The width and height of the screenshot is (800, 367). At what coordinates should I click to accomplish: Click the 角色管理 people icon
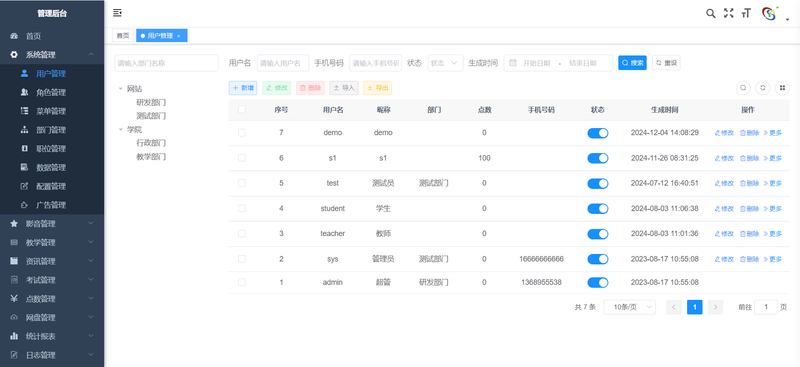(x=24, y=92)
